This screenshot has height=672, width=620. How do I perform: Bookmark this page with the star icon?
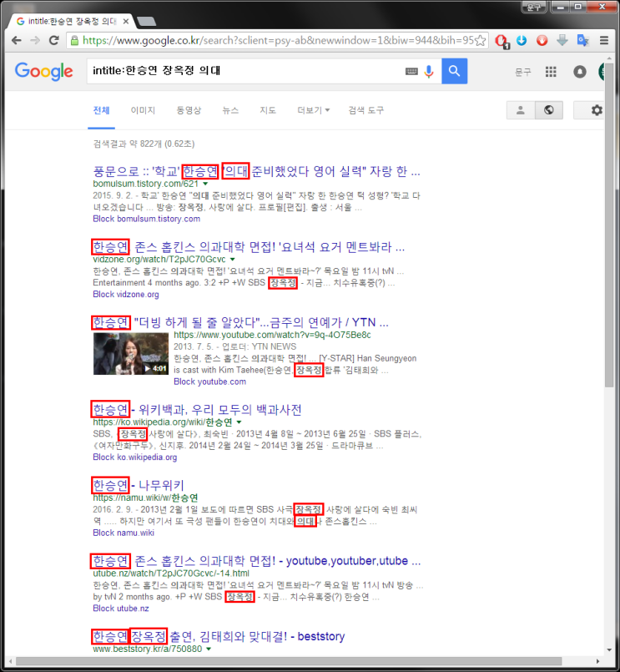(x=481, y=40)
